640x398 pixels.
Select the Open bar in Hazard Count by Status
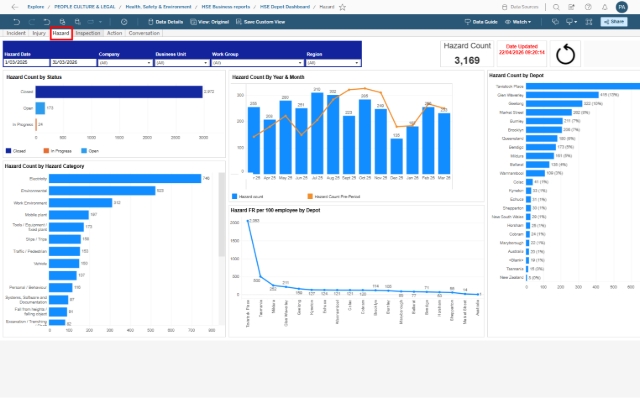[40, 108]
